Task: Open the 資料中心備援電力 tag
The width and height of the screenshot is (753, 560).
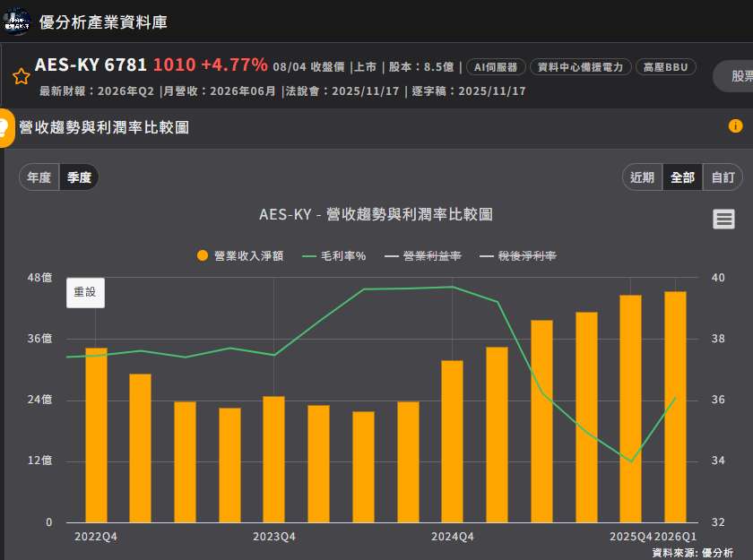Action: click(581, 67)
